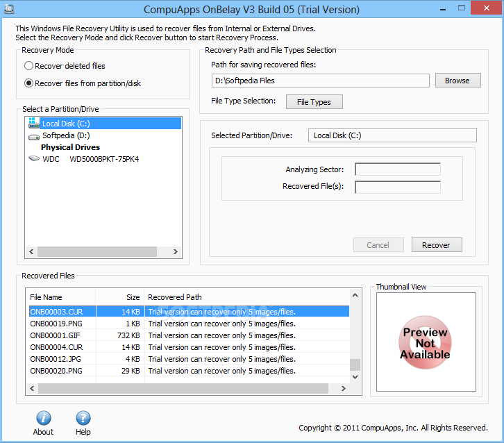Open the About info icon
Viewport: 504px width, 443px height.
[44, 418]
